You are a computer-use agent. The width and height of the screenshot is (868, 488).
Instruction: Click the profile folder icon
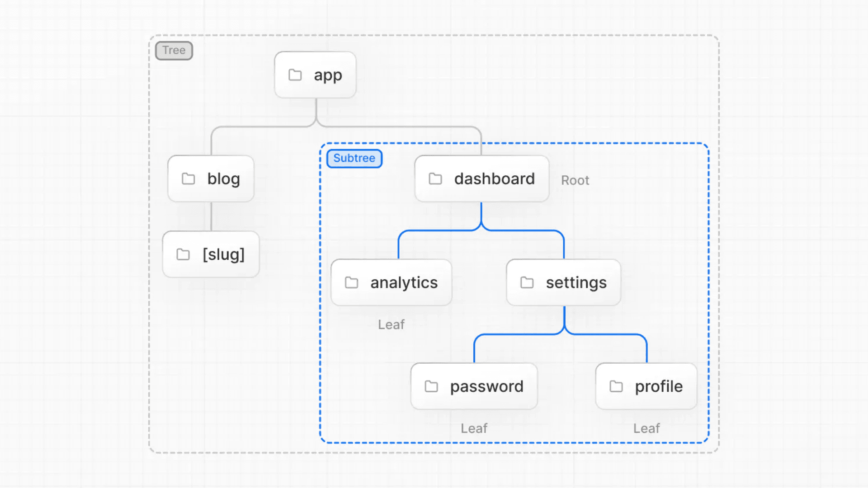(x=617, y=386)
